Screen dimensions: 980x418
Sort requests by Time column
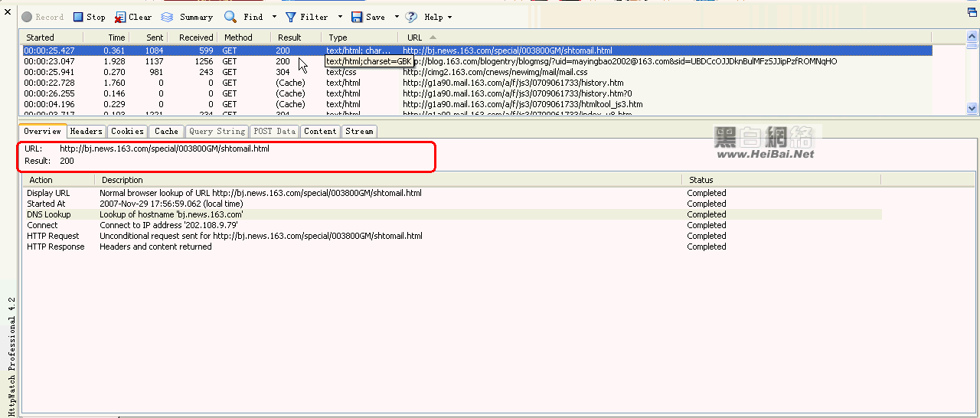(106, 38)
